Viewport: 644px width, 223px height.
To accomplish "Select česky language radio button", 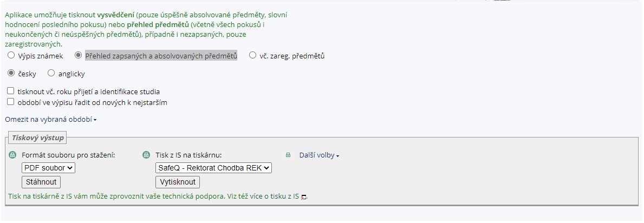I will tap(11, 73).
